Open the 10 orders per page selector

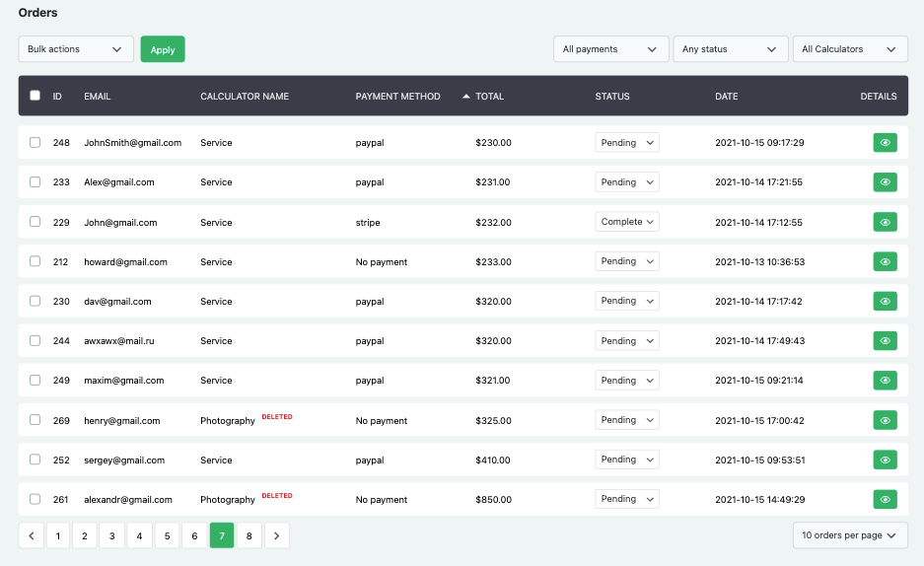[x=850, y=535]
